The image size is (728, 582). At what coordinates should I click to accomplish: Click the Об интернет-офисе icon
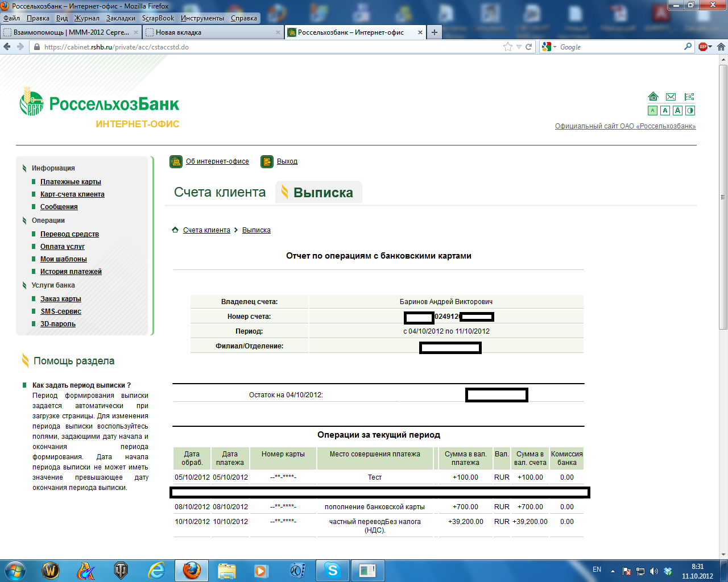(176, 161)
